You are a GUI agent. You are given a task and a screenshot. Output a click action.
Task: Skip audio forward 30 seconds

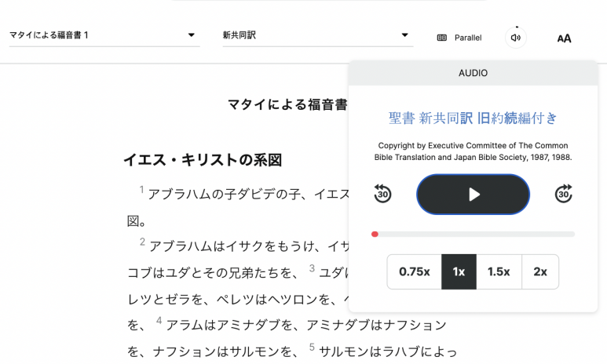click(x=564, y=194)
